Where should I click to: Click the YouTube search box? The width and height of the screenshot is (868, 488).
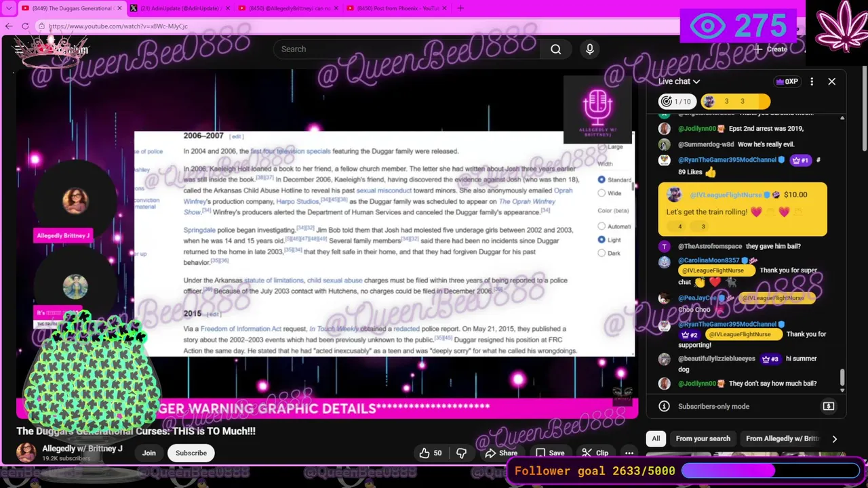tap(407, 49)
